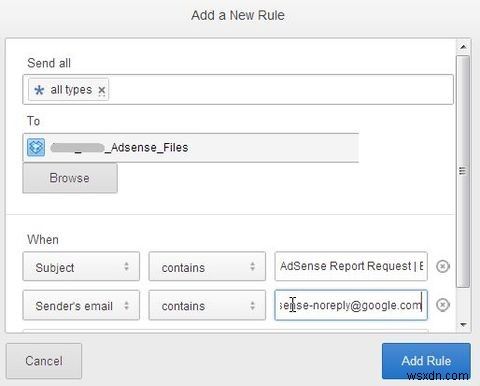Click the Adsense_Files destination folder field

tap(191, 147)
